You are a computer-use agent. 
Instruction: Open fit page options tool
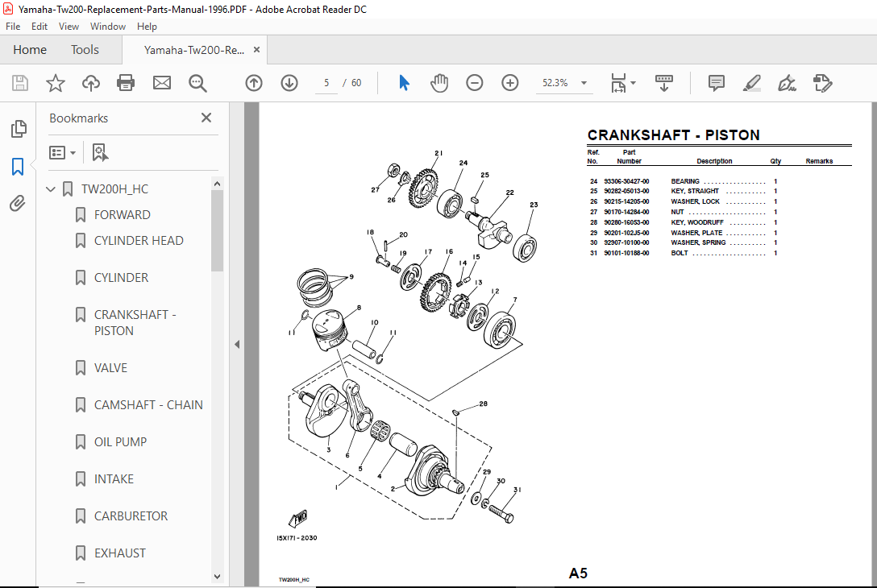pos(618,83)
